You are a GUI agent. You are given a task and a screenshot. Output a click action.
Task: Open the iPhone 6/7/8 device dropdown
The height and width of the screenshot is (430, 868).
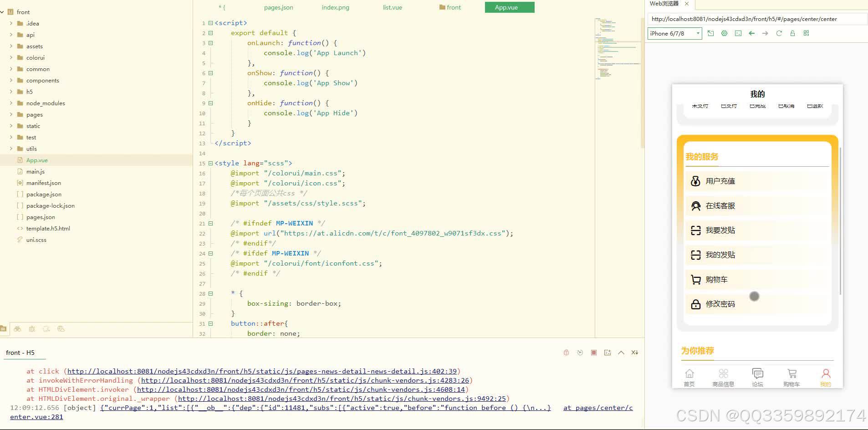point(674,33)
